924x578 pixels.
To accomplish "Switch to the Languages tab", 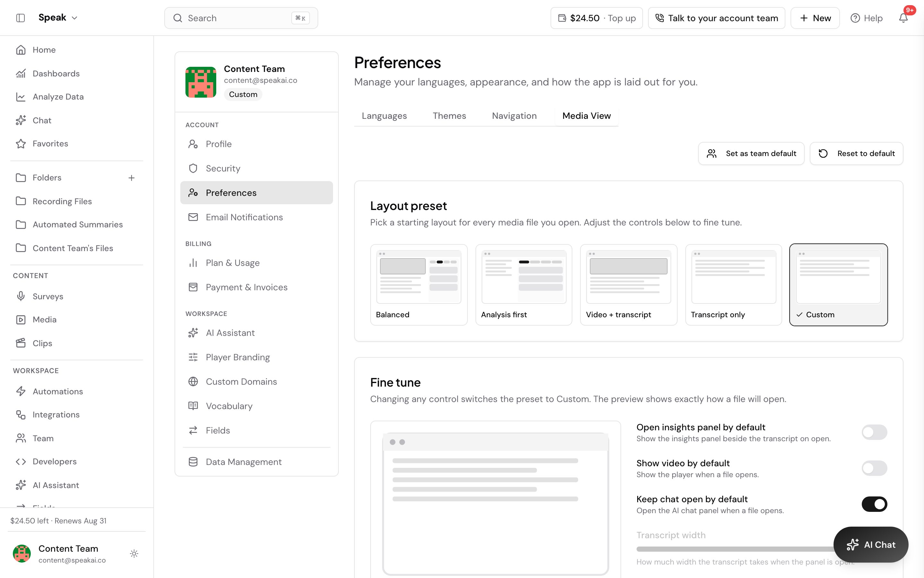I will coord(384,116).
